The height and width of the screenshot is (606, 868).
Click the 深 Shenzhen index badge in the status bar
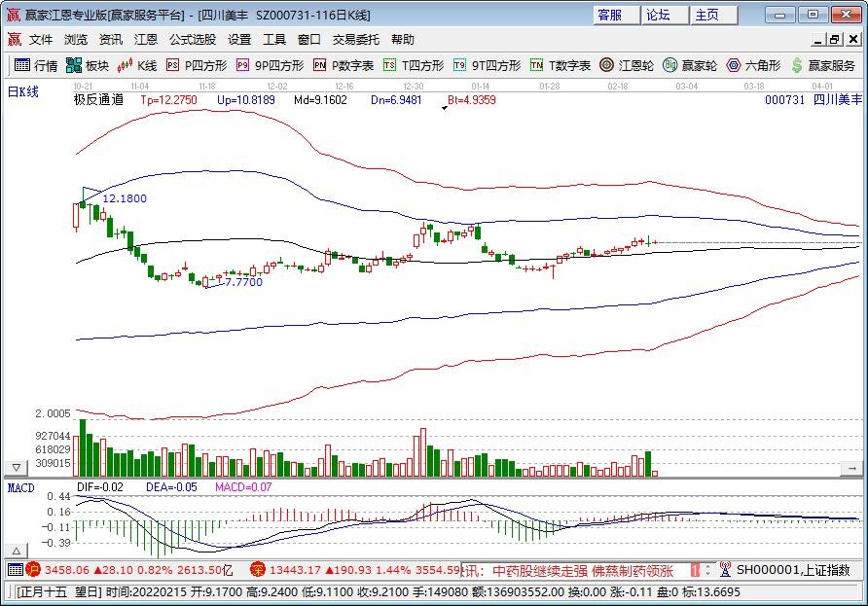click(258, 569)
